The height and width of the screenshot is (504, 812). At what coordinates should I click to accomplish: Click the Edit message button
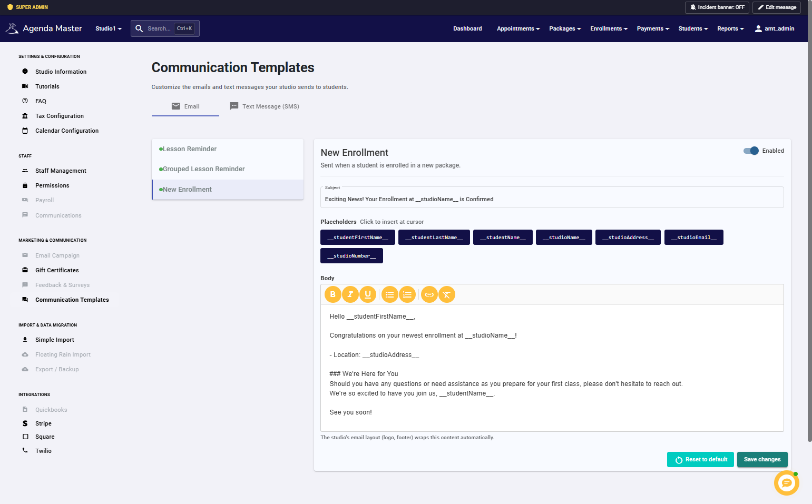pos(777,7)
